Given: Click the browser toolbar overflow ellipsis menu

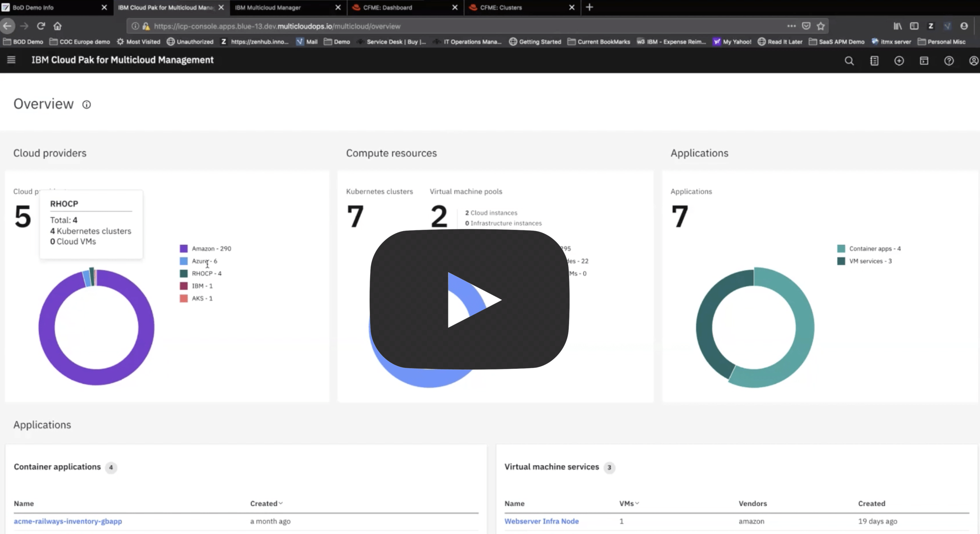Looking at the screenshot, I should point(791,26).
